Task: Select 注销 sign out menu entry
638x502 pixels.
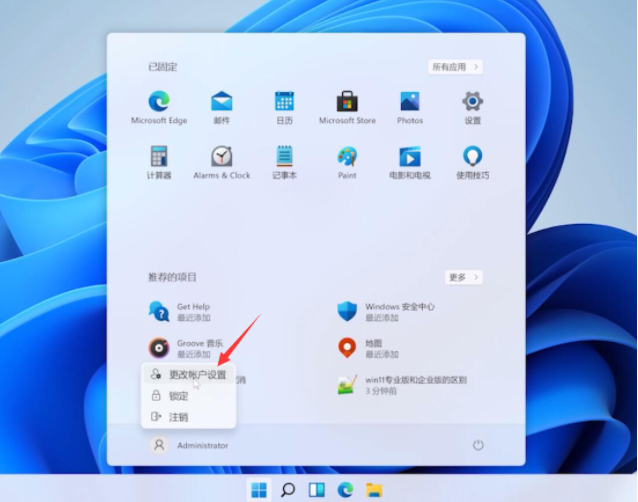Action: pyautogui.click(x=178, y=417)
